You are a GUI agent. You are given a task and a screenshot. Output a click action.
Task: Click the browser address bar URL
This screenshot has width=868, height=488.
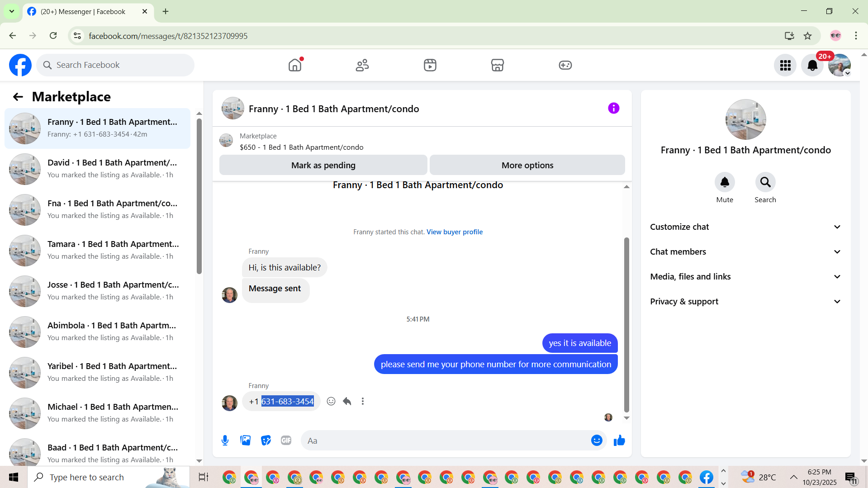(x=168, y=36)
